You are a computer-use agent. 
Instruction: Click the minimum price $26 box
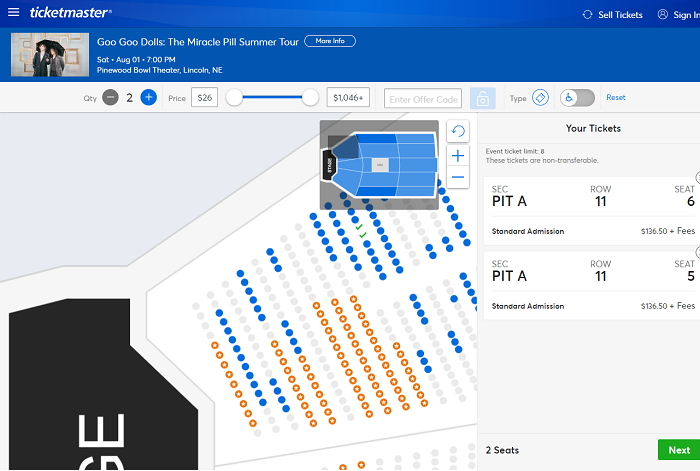click(x=205, y=97)
